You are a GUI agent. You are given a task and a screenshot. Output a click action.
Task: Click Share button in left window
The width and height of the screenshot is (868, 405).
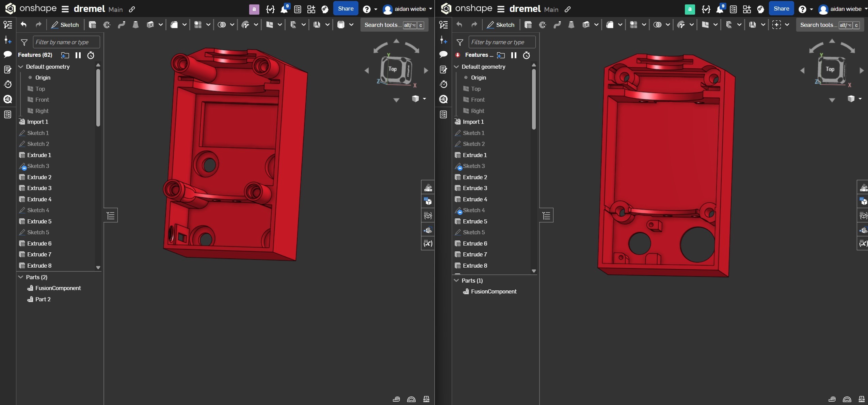[x=345, y=9]
